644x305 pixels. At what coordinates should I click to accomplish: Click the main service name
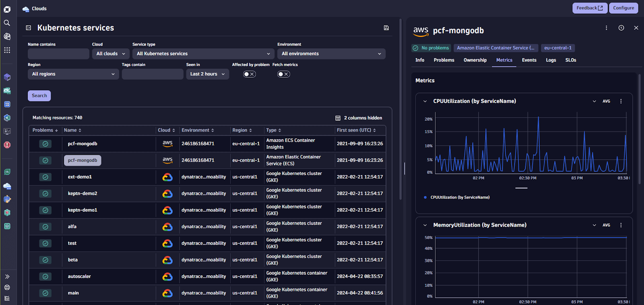click(73, 293)
